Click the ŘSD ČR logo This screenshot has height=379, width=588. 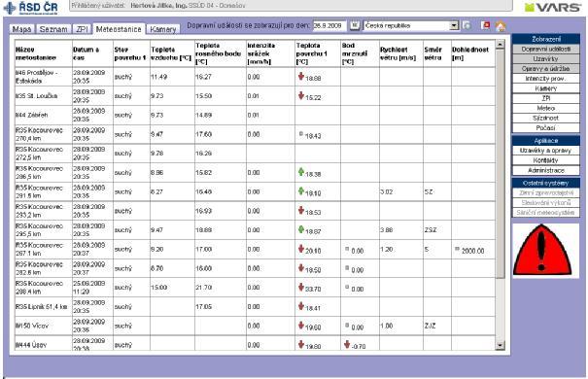(x=31, y=8)
